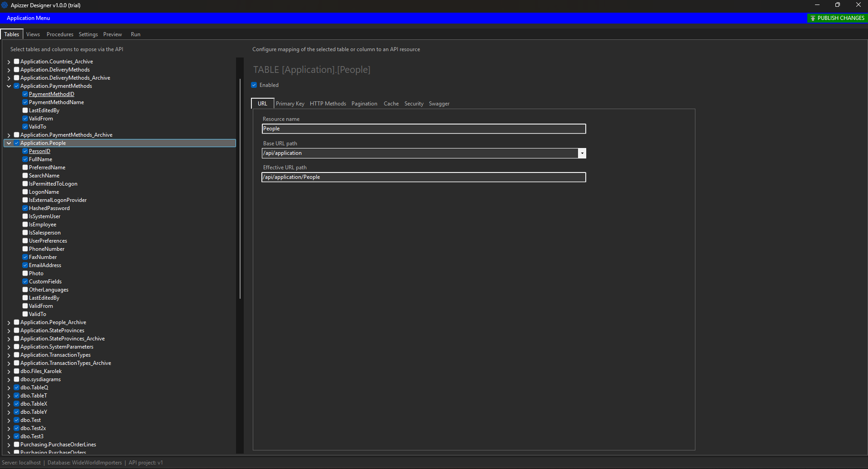Screen dimensions: 868x469
Task: Open the Cache tab
Action: pos(391,104)
